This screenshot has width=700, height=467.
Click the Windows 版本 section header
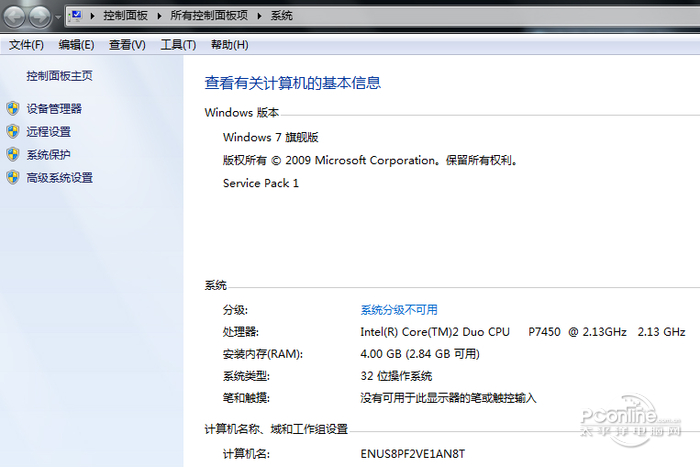coord(242,113)
